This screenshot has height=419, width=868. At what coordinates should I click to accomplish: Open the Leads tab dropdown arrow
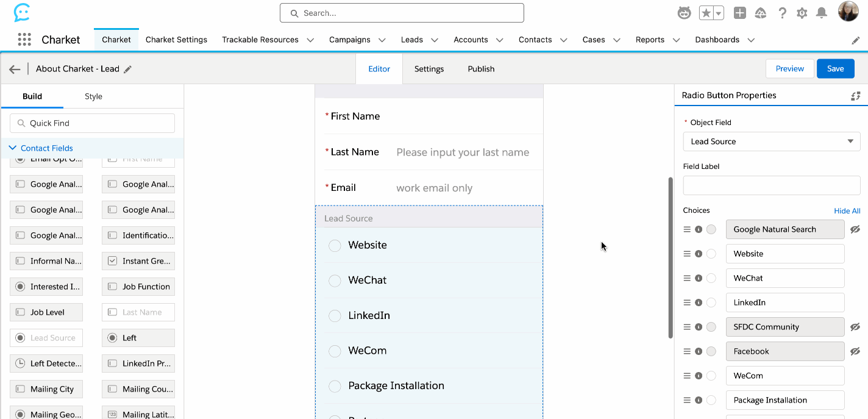coord(435,40)
